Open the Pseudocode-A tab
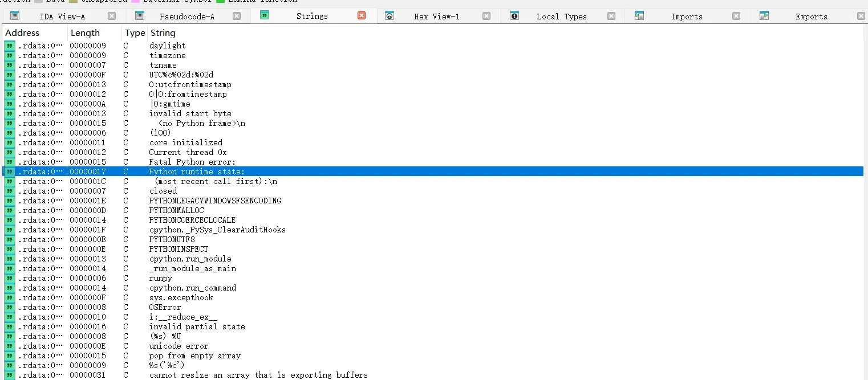 (187, 17)
